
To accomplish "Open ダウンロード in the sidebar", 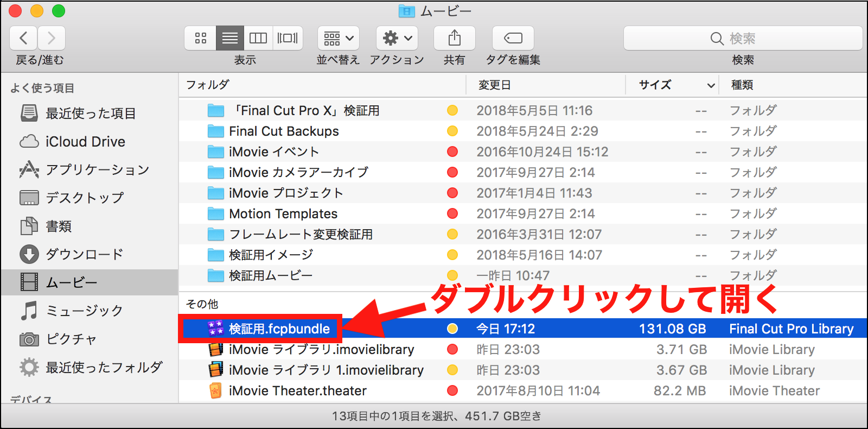I will [90, 254].
